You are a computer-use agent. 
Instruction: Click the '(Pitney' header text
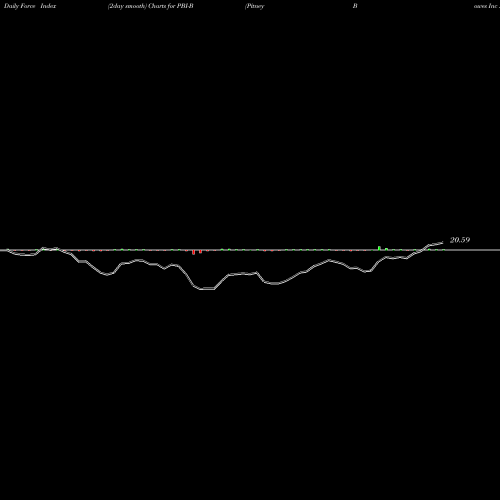coord(255,6)
